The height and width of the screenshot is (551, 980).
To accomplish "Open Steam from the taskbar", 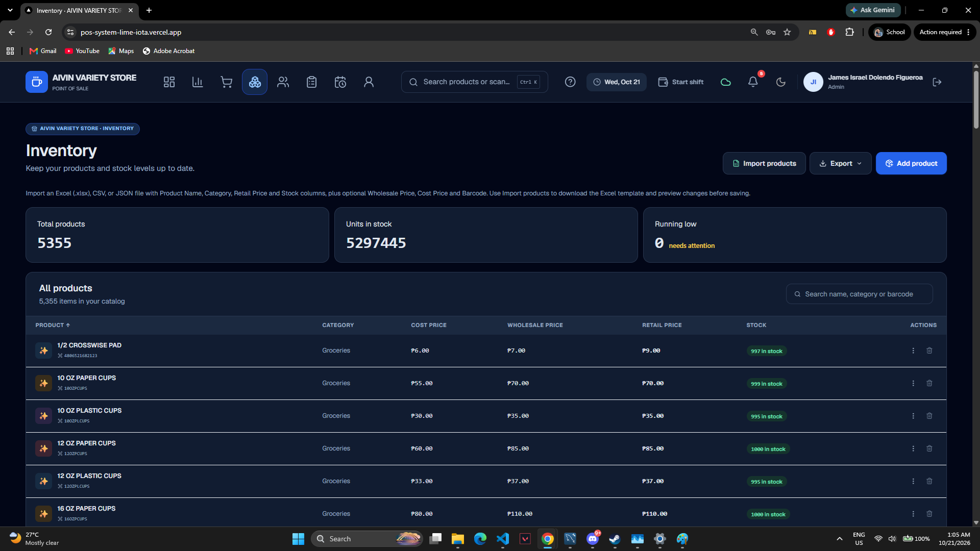I will pos(615,539).
